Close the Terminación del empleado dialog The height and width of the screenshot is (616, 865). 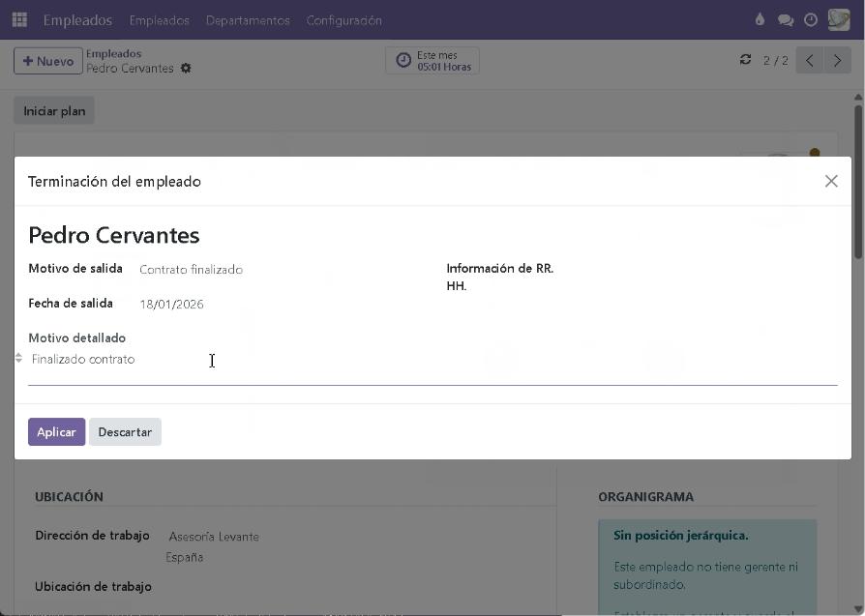coord(830,181)
